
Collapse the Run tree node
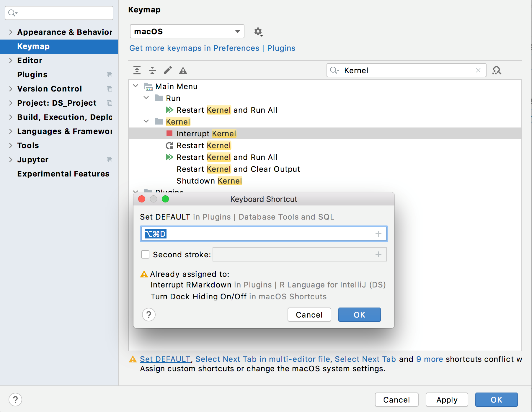[x=146, y=98]
